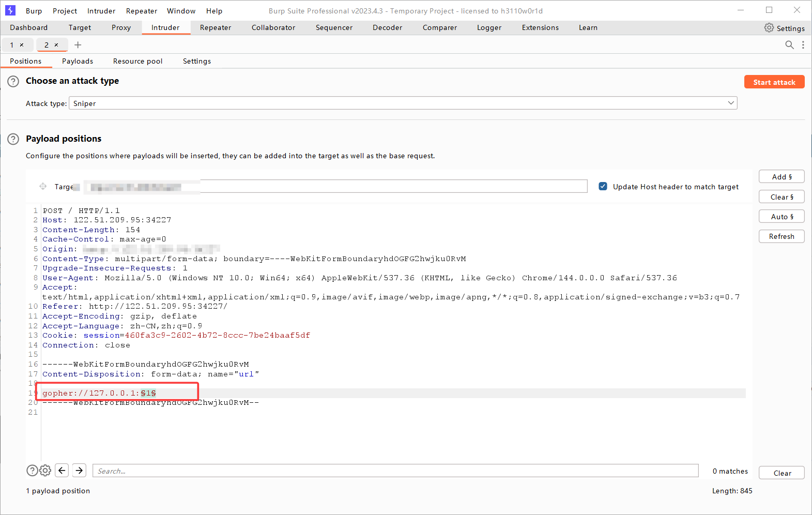Click the POST / HTTP/1.1 request line

[x=81, y=211]
